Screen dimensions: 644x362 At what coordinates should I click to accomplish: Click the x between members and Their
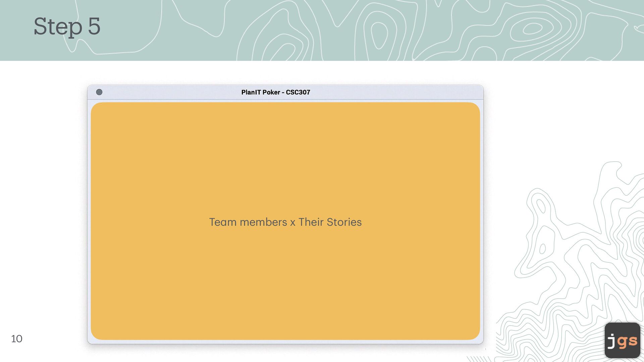(x=292, y=223)
